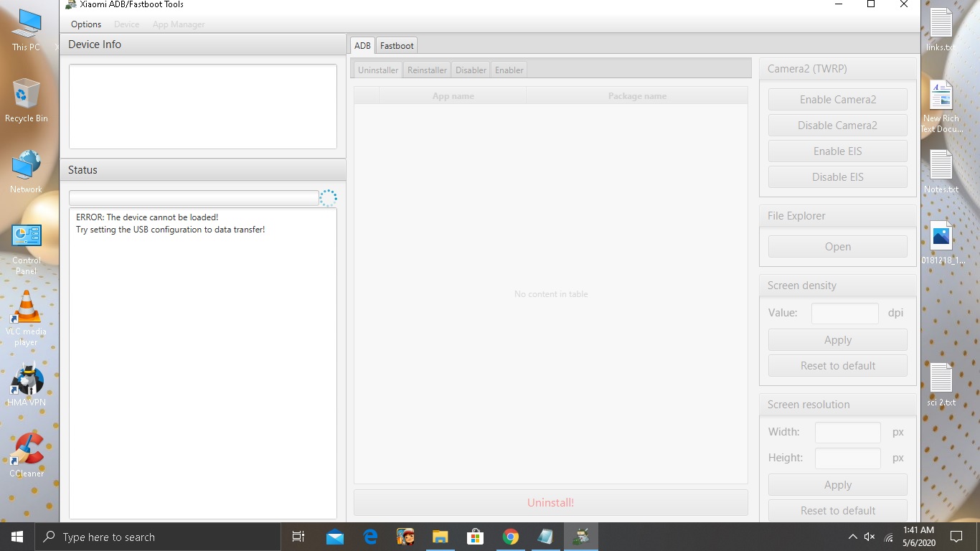Viewport: 980px width, 551px height.
Task: Click the muted volume tray icon
Action: click(870, 537)
